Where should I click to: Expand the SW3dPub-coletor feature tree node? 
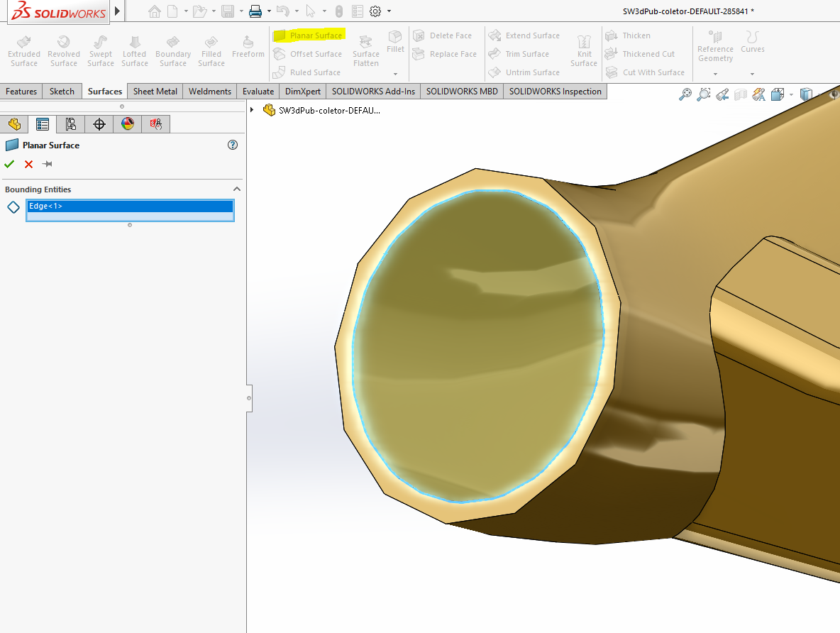click(253, 110)
